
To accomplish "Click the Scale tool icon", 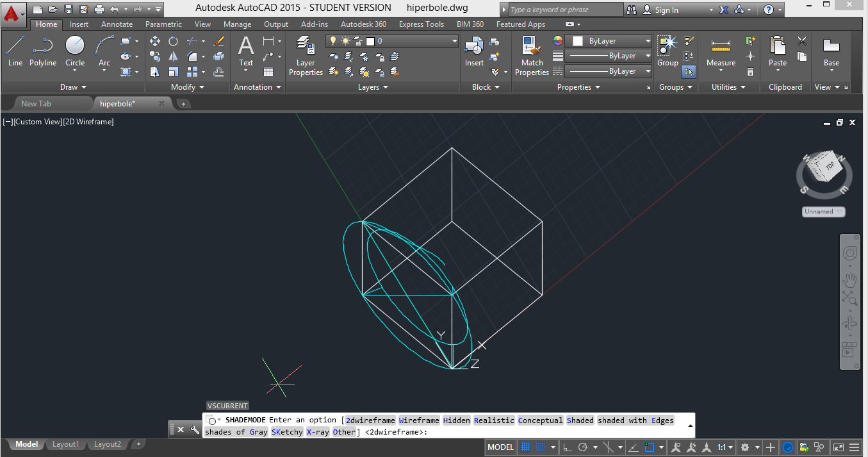I will (x=173, y=72).
